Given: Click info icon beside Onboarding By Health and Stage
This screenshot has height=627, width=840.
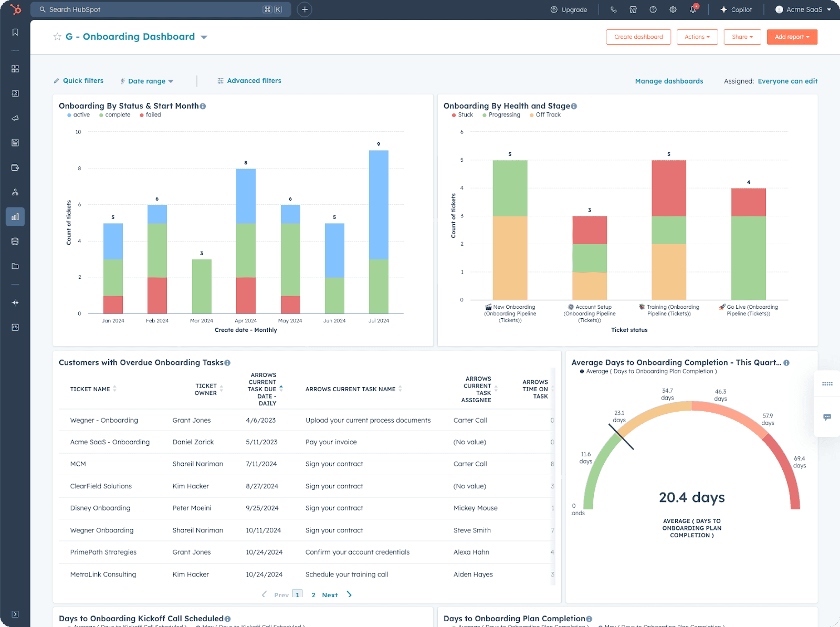Looking at the screenshot, I should [x=574, y=106].
